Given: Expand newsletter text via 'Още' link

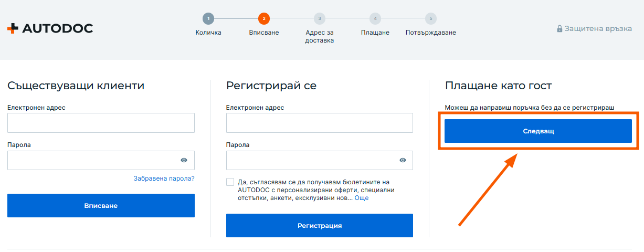Looking at the screenshot, I should pos(362,198).
